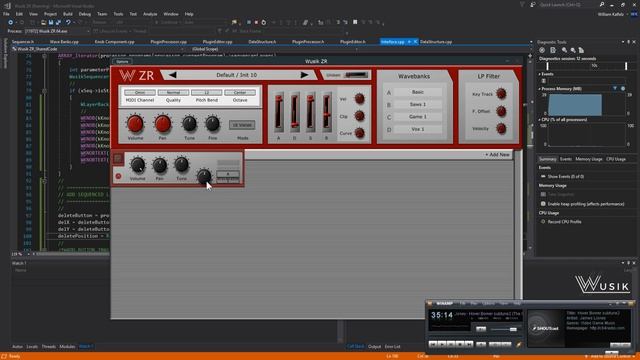Click Winamp Previous track button
Viewport: 640px width, 360px height.
[433, 344]
